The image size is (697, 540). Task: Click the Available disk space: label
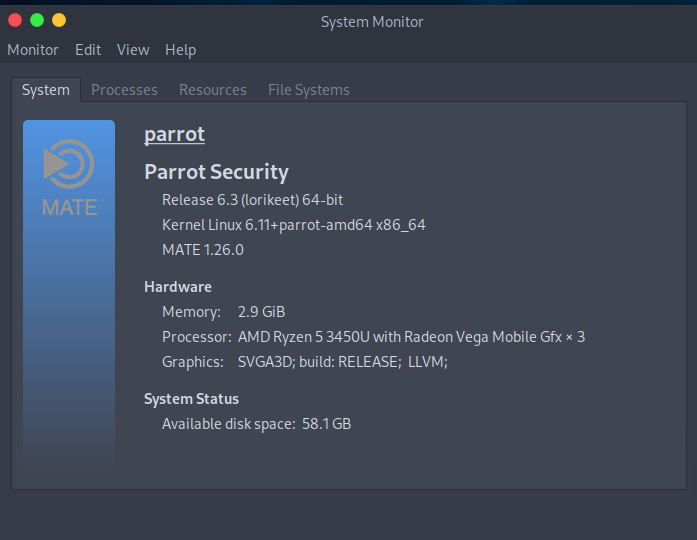(229, 424)
